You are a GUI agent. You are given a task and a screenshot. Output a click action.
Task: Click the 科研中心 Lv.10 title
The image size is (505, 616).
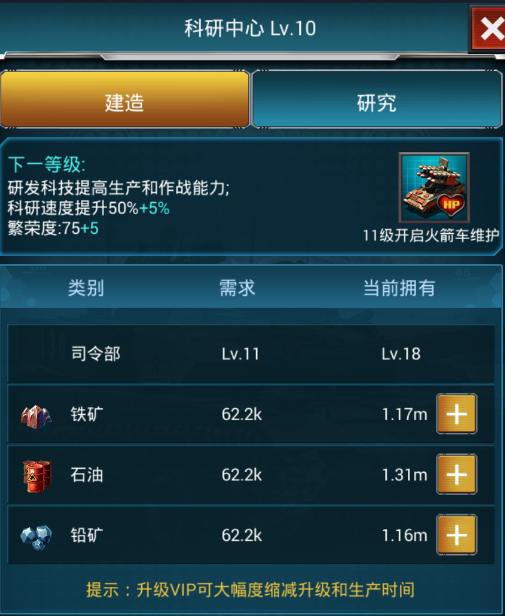(250, 28)
